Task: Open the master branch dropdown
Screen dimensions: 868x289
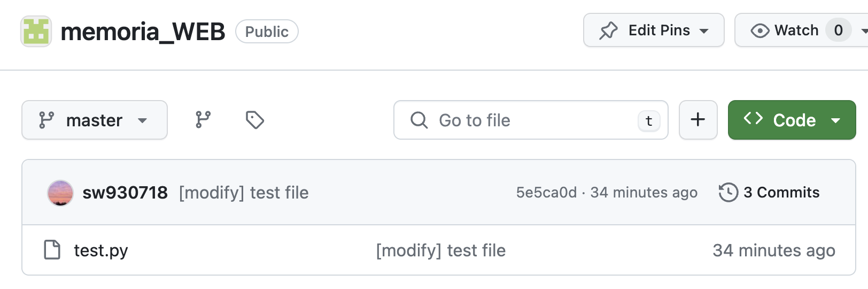Action: 94,120
